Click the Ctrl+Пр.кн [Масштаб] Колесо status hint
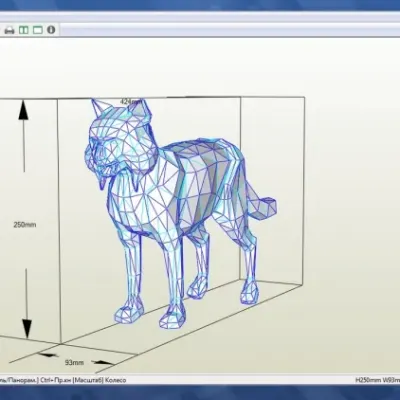 click(x=83, y=380)
